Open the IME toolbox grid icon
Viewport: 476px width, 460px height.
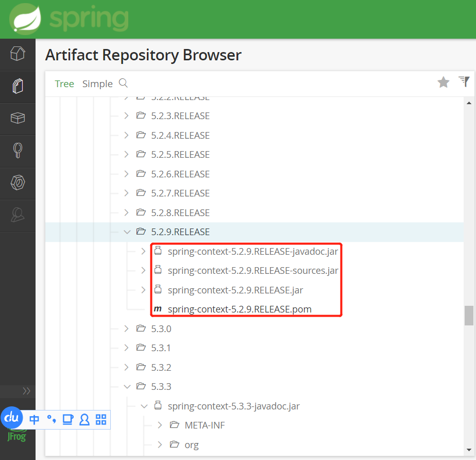[101, 420]
